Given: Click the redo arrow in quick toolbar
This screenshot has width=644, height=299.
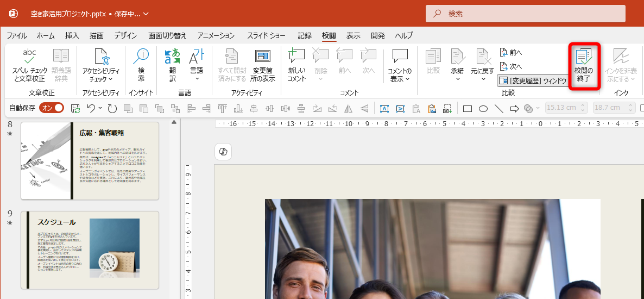Looking at the screenshot, I should (112, 109).
